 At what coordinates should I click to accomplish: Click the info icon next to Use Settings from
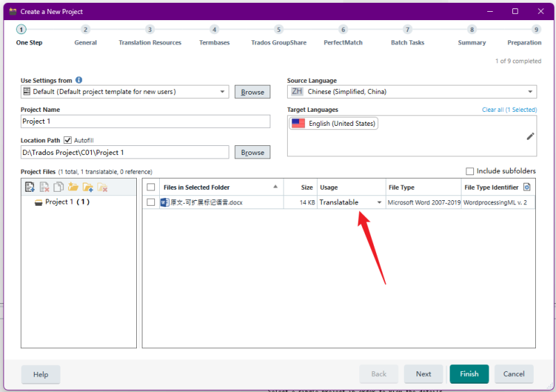click(79, 81)
